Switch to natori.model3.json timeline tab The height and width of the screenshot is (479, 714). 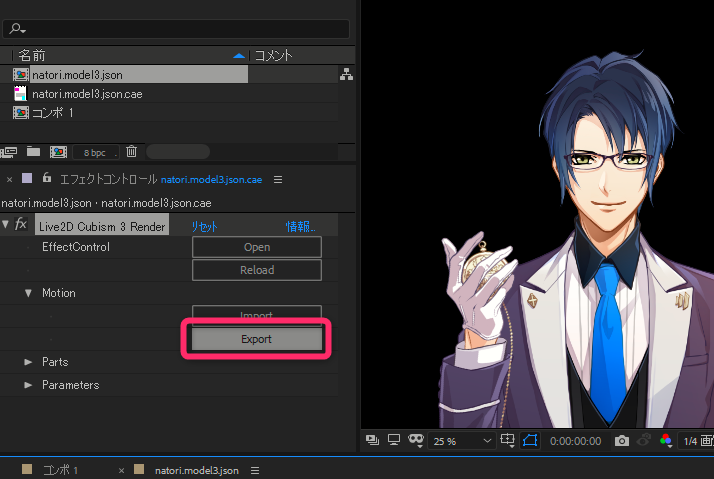click(x=197, y=470)
